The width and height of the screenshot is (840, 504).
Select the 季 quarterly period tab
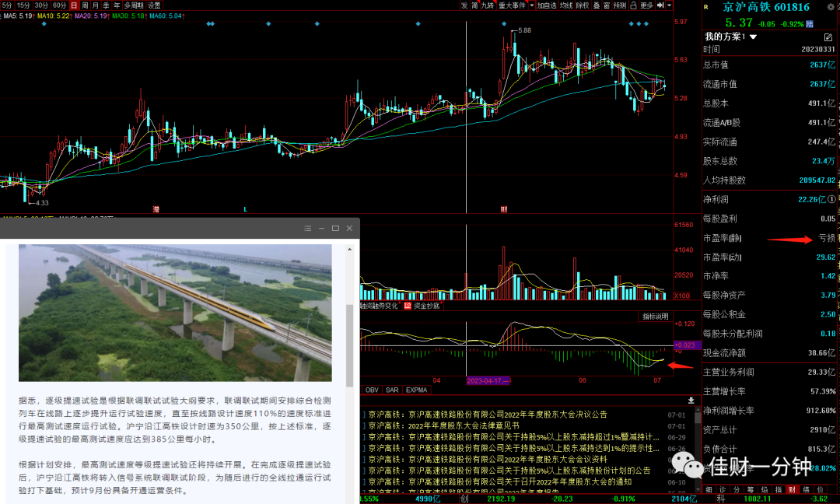click(106, 5)
